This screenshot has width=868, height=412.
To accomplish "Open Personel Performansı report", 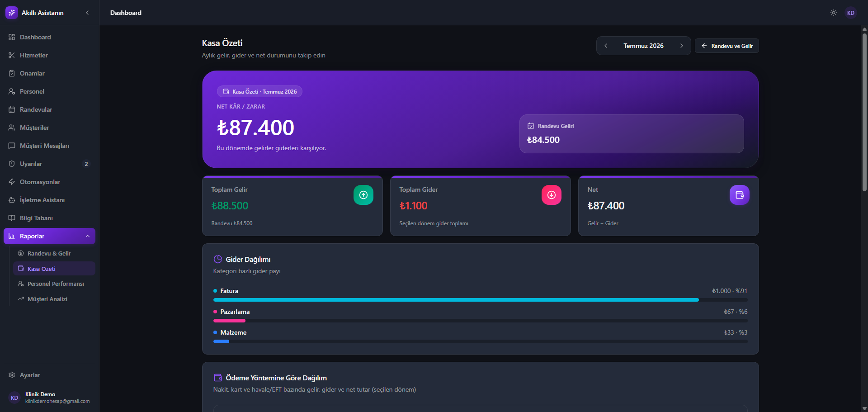I will pos(54,284).
